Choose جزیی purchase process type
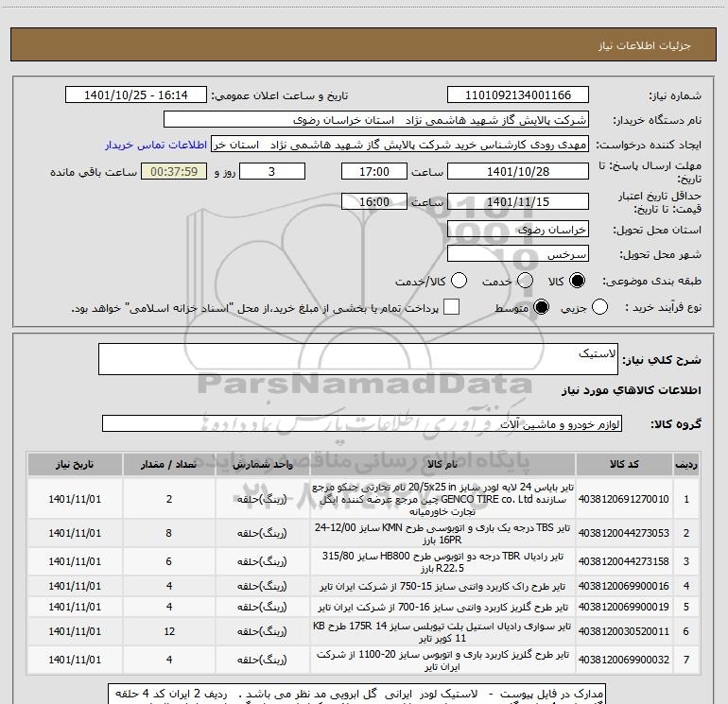Screen dimensions: 728x704 click(599, 307)
